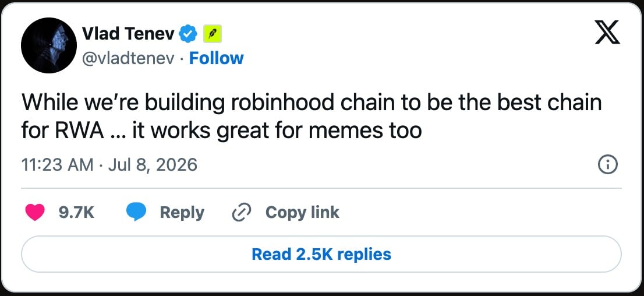Click the tweet text about robinhood chain

click(x=312, y=117)
